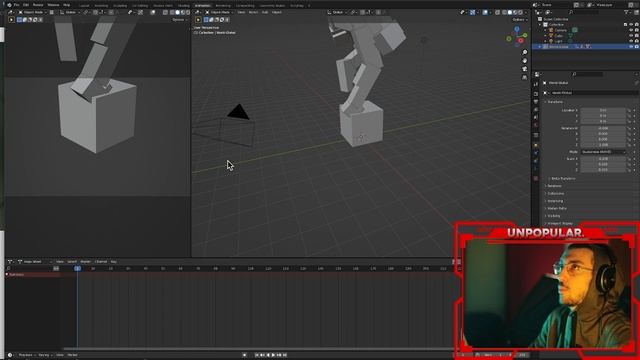Open the Render menu
640x360 pixels.
(x=38, y=5)
